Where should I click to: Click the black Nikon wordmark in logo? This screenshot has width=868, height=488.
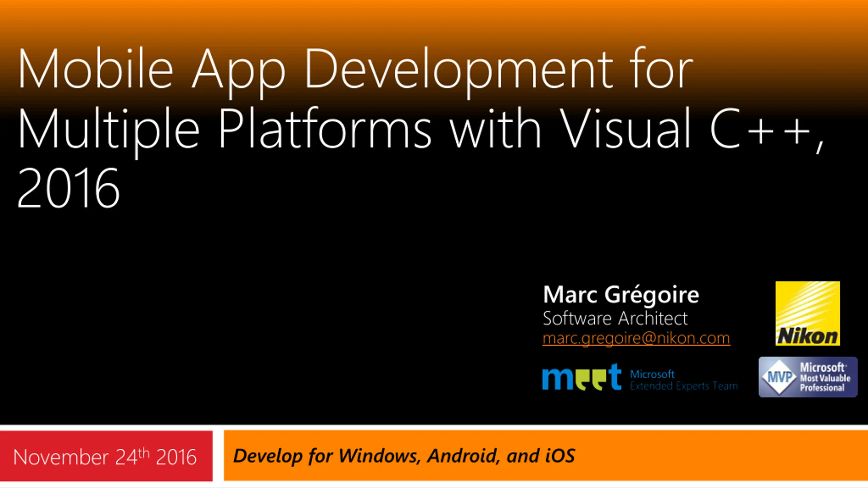tap(807, 336)
